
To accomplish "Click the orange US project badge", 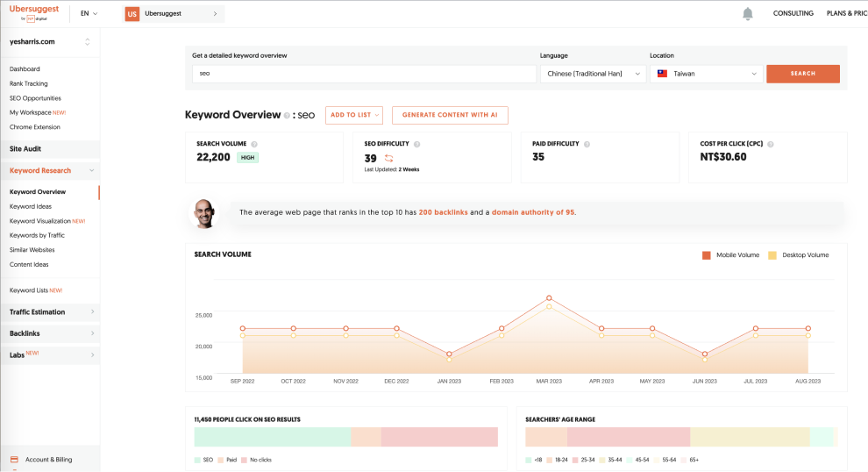I will click(x=132, y=14).
